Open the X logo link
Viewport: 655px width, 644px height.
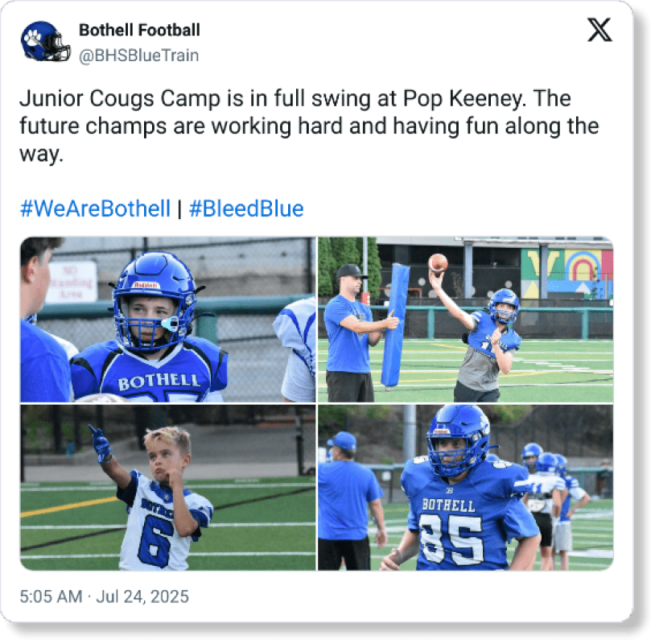point(599,30)
